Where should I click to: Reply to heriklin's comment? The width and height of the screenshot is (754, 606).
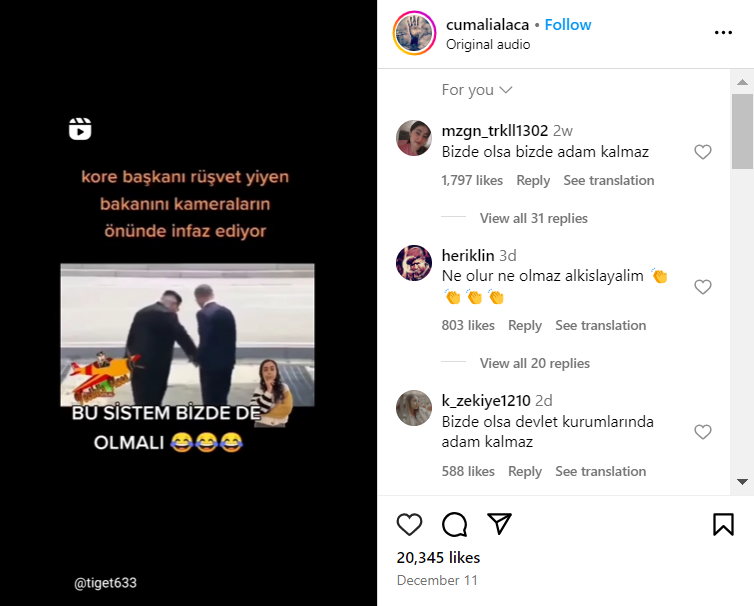coord(525,325)
